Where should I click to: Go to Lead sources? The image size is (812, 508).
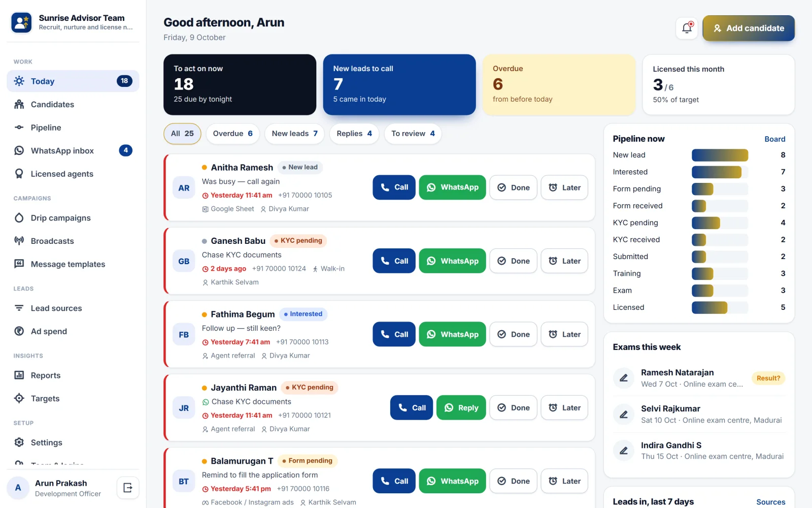pyautogui.click(x=73, y=308)
